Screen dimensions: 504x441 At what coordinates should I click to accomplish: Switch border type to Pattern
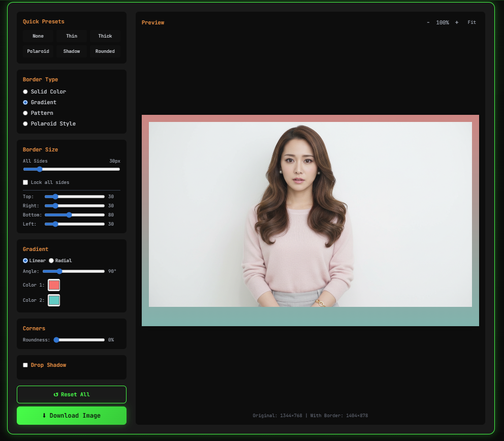(25, 113)
